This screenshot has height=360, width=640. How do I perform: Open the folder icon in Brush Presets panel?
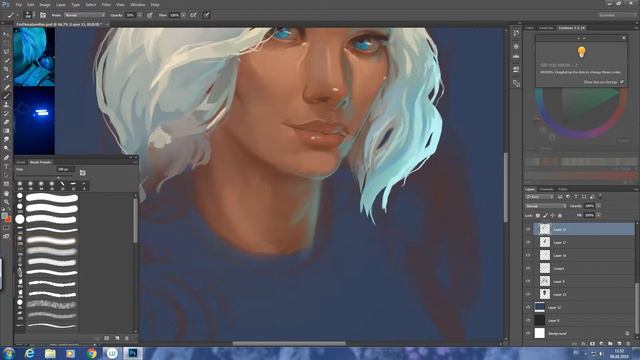coord(82,173)
